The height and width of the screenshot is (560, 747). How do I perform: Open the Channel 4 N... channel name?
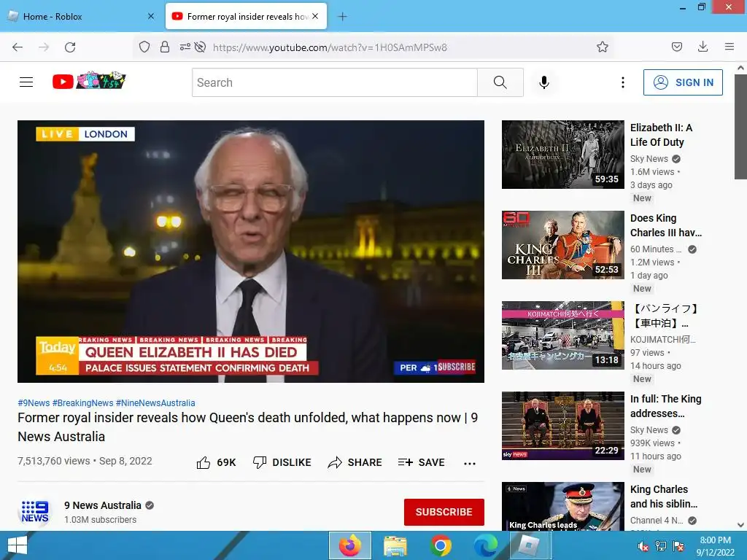[657, 521]
